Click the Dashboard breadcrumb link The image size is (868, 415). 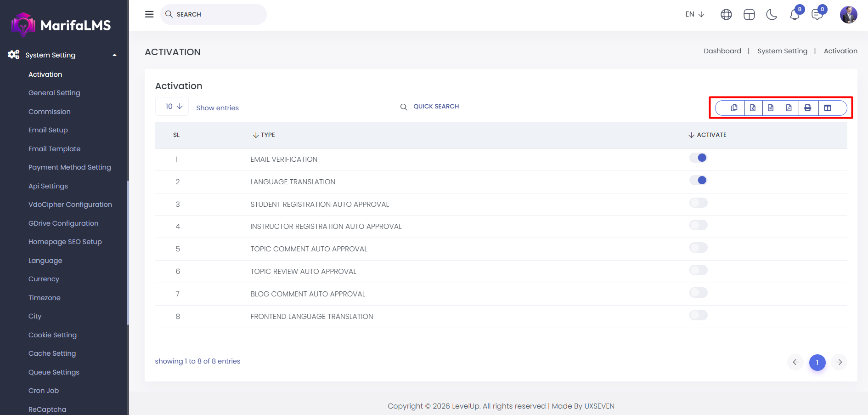pyautogui.click(x=722, y=51)
